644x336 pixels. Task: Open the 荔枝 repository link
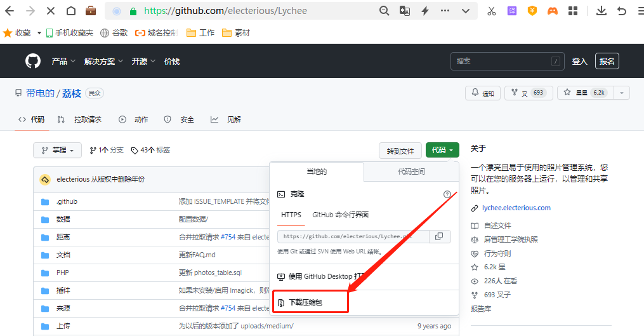tap(72, 93)
